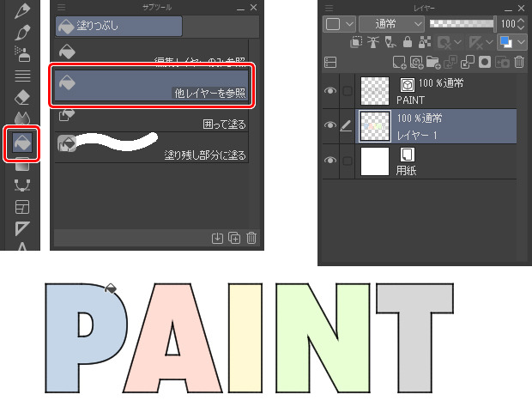Click the PAINT layer thumbnail
The width and height of the screenshot is (532, 407).
[375, 91]
